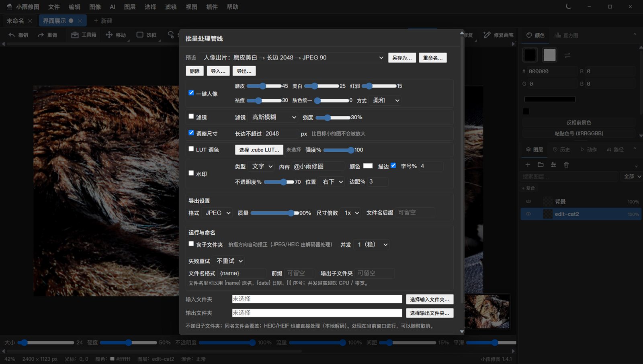Click the Undo (撤销) toolbar icon

coord(12,35)
